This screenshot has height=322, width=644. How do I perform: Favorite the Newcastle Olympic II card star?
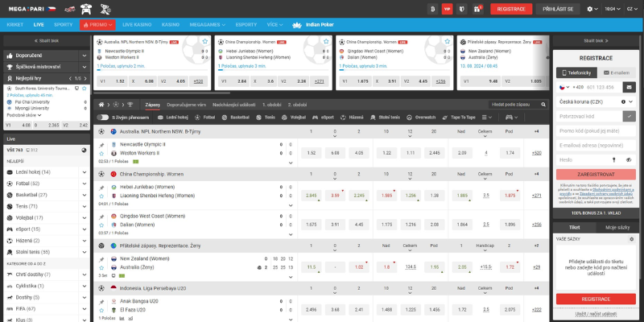pos(205,42)
